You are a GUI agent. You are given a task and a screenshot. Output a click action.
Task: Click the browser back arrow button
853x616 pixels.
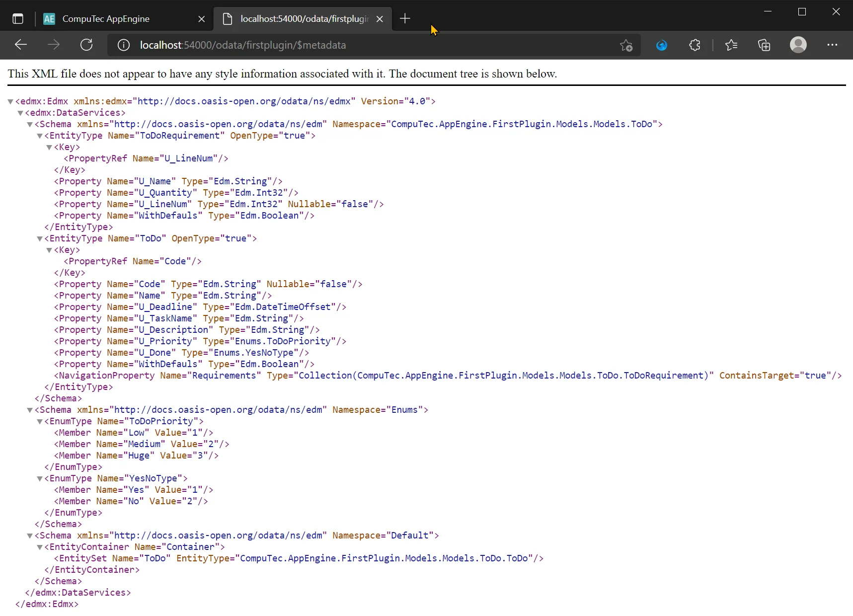21,45
